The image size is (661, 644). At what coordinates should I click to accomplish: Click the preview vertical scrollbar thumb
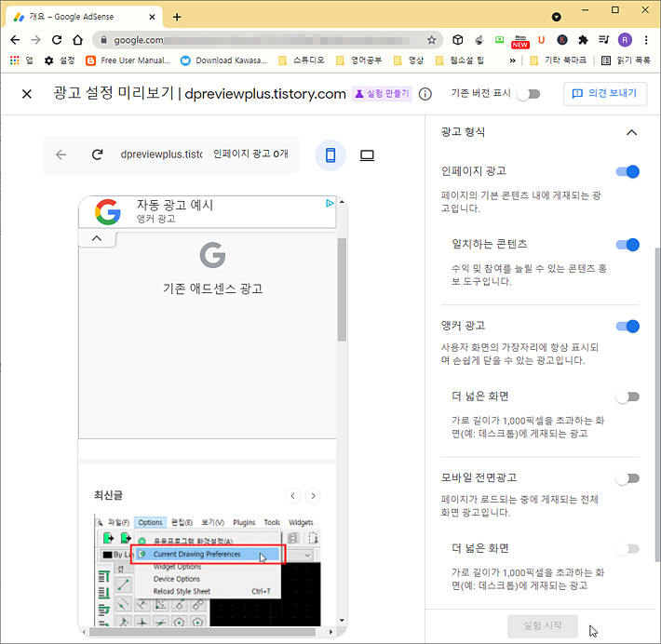(x=342, y=289)
